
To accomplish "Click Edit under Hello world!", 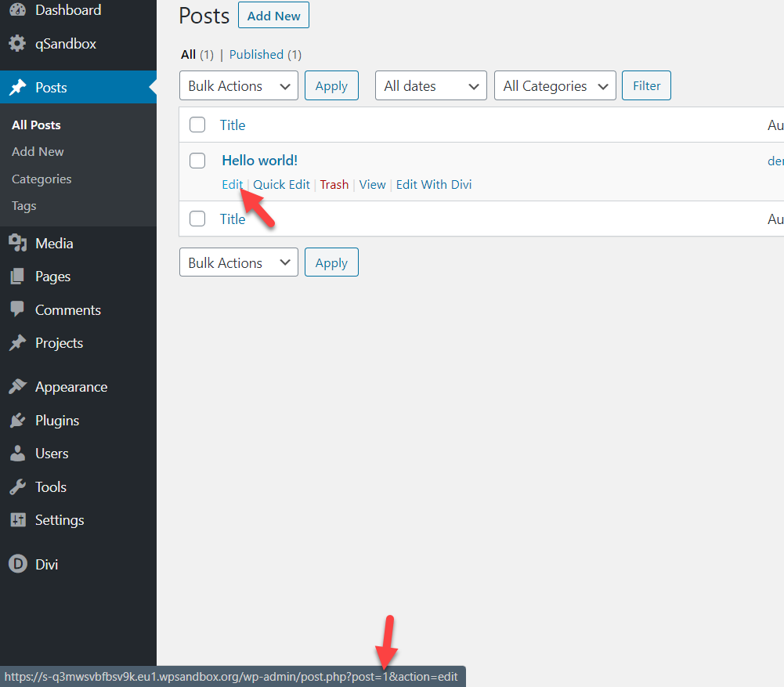I will pos(232,185).
